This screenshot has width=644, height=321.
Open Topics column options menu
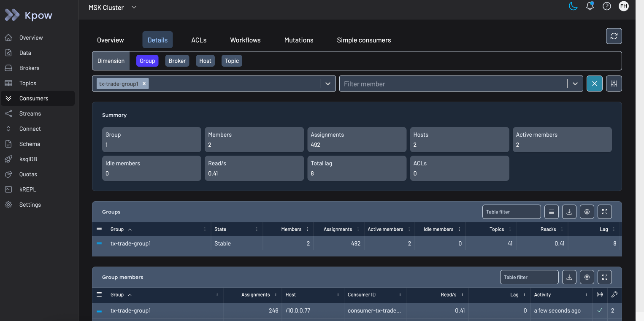pos(510,229)
